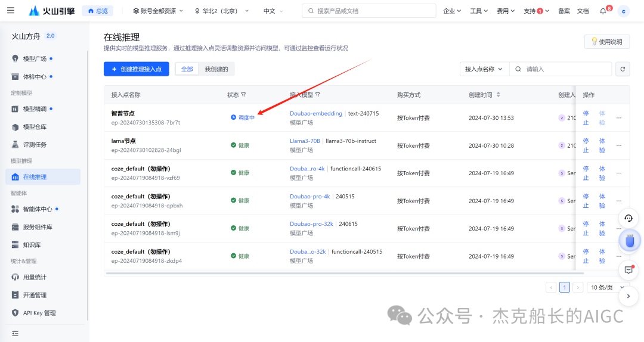Click the search magnifier in 请输入 field
This screenshot has width=644, height=342.
pos(518,69)
